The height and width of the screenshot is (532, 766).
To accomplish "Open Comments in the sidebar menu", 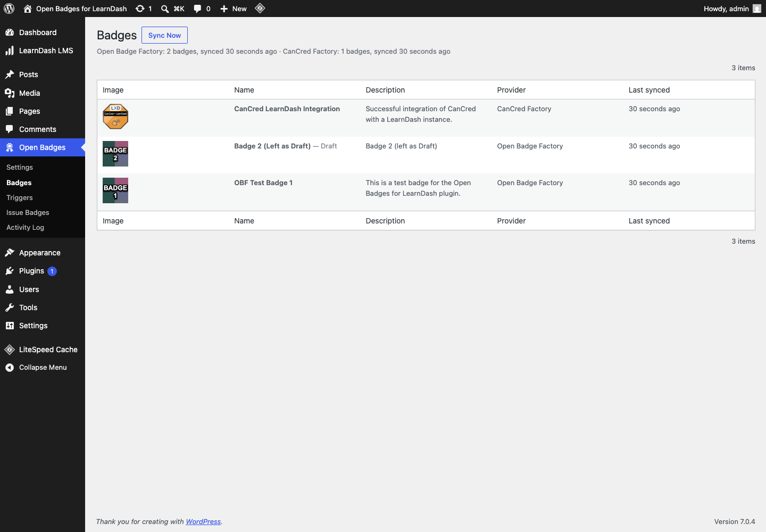I will 43,129.
